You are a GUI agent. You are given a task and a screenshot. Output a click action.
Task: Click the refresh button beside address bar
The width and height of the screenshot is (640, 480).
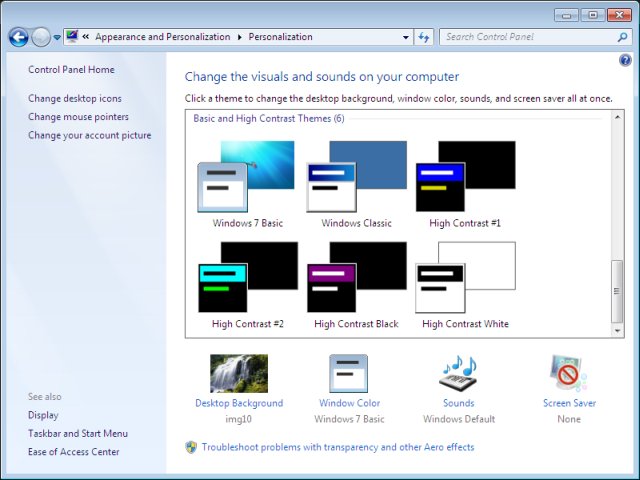click(x=424, y=37)
